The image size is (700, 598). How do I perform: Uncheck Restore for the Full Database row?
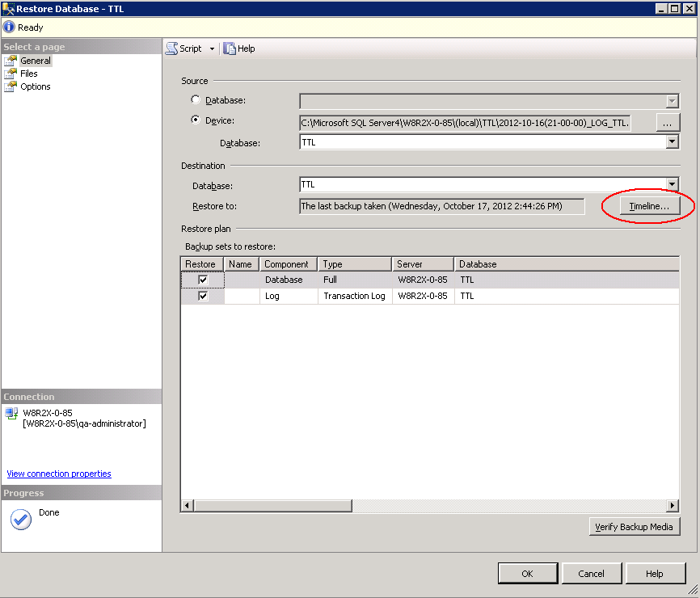[x=203, y=280]
